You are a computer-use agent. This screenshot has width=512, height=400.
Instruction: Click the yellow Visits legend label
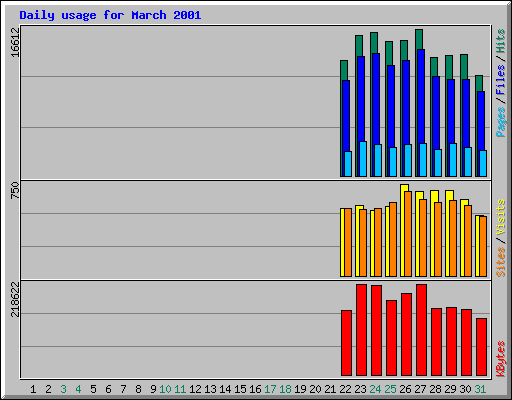[500, 217]
